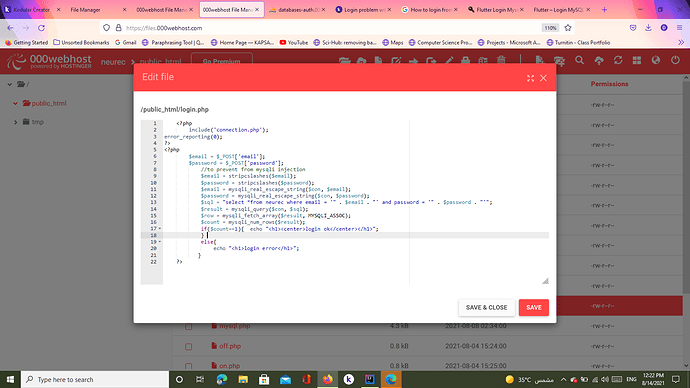690x388 pixels.
Task: Click the power logout icon
Action: [675, 61]
